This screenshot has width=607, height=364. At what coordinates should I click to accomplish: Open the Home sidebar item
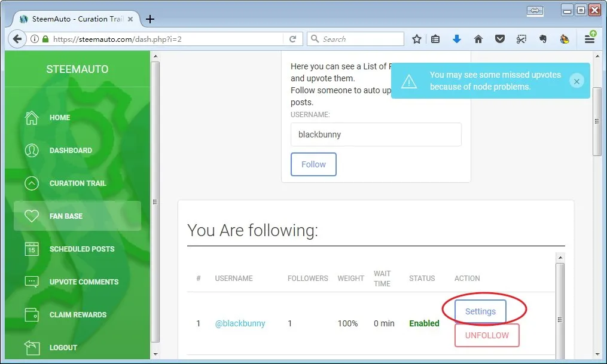pyautogui.click(x=77, y=118)
